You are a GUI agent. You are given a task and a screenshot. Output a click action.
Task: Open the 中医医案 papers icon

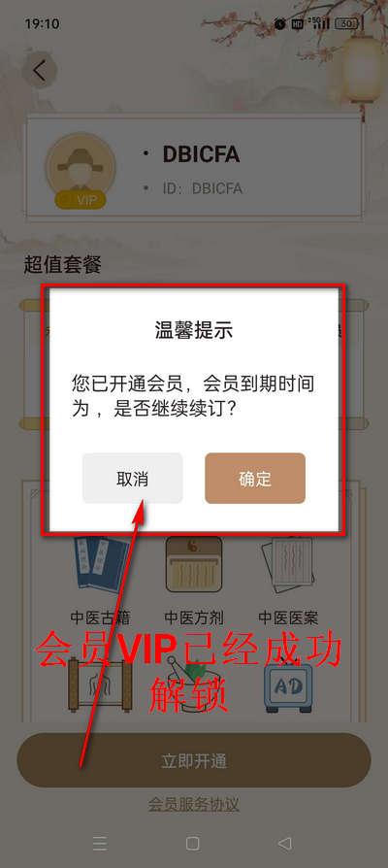[x=288, y=565]
